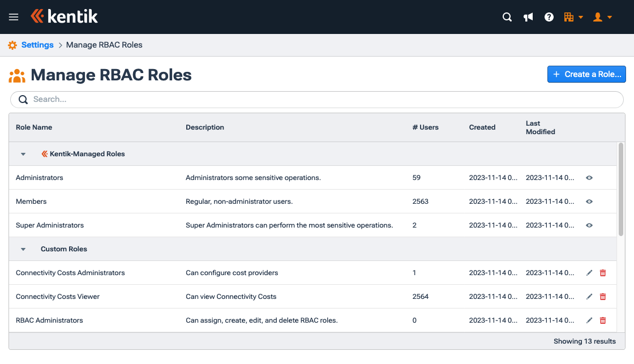Create a new role with the blue button
The height and width of the screenshot is (364, 634).
click(586, 74)
